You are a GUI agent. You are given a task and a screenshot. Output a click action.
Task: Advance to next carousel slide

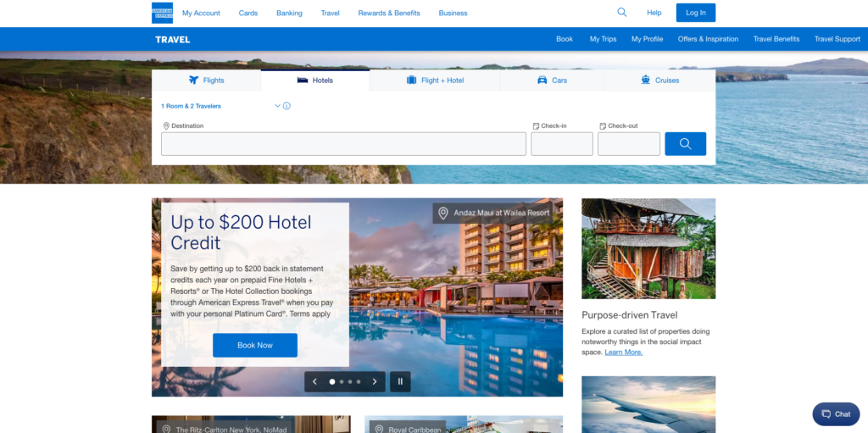point(375,381)
